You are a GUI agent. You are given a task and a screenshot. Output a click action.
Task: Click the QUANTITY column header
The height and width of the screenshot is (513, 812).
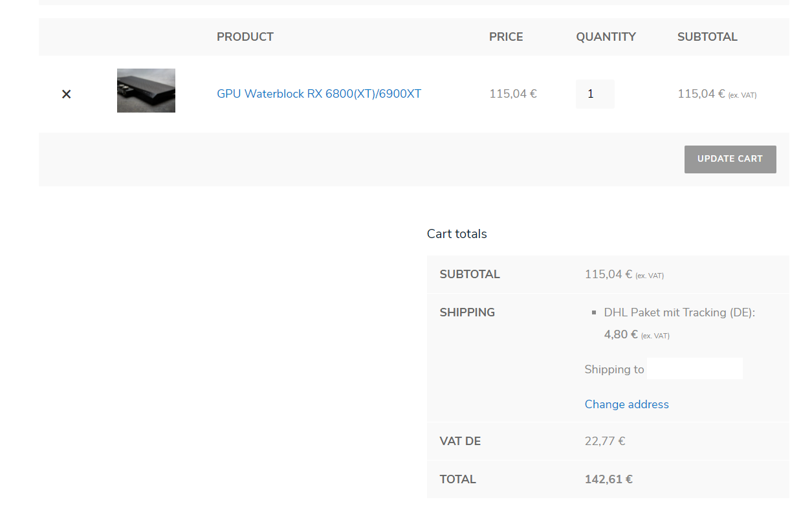point(606,37)
